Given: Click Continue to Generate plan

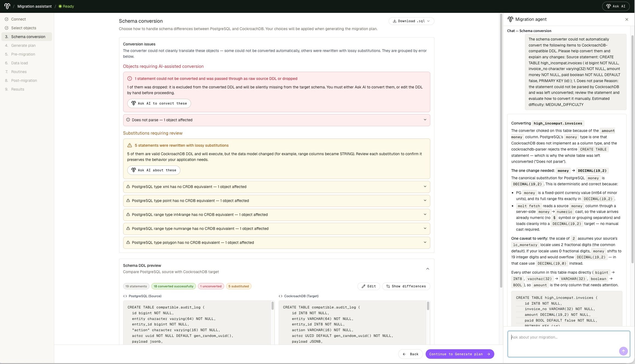Looking at the screenshot, I should click(x=460, y=354).
